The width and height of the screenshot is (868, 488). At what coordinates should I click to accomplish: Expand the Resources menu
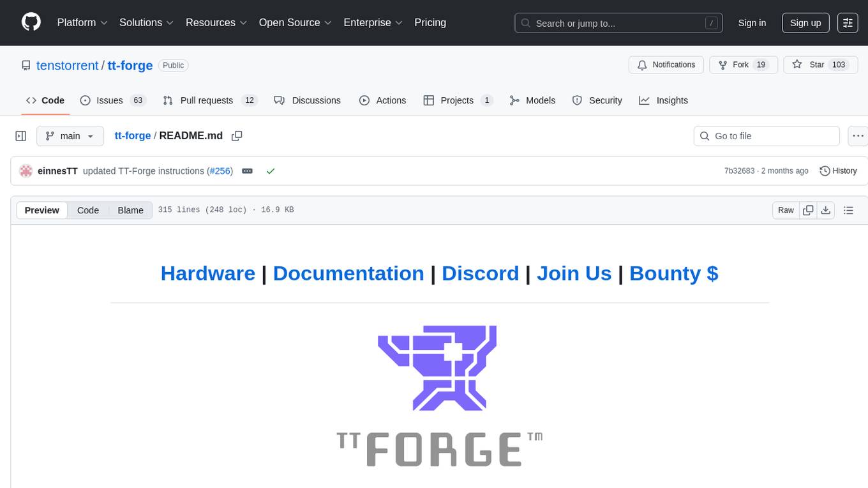point(216,22)
